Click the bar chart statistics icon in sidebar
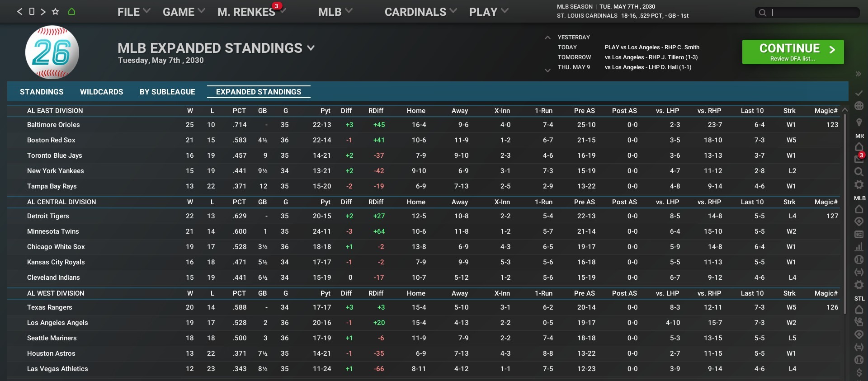The height and width of the screenshot is (381, 868). 859,247
